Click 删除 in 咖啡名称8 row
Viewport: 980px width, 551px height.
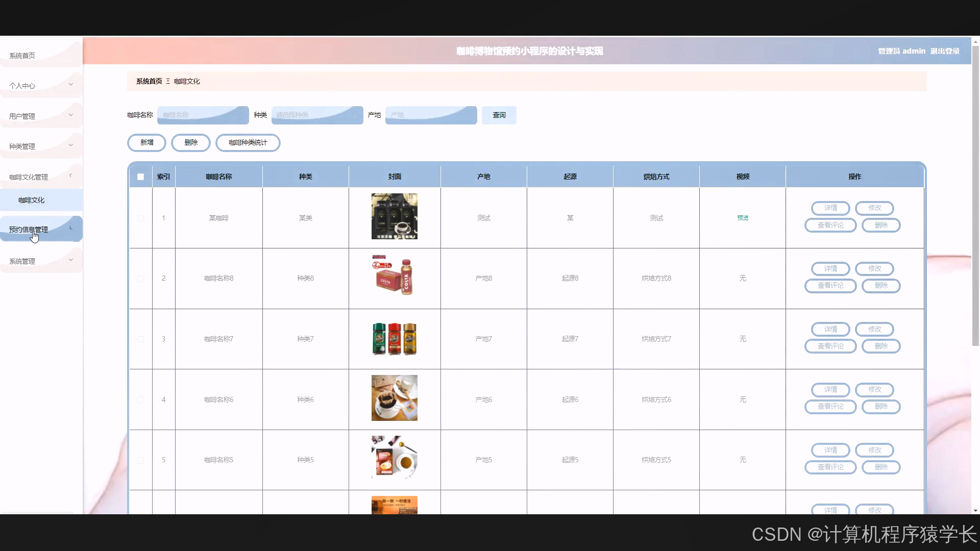pos(881,286)
